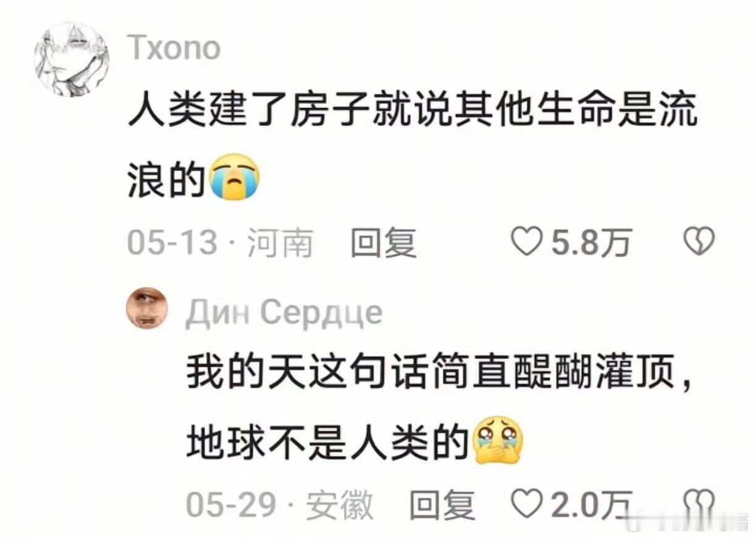756x539 pixels.
Task: Click the 05-13 date stamp
Action: [172, 242]
